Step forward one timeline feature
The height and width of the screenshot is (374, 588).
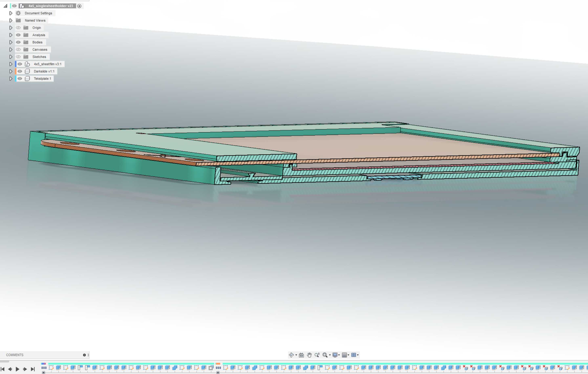[x=25, y=369]
